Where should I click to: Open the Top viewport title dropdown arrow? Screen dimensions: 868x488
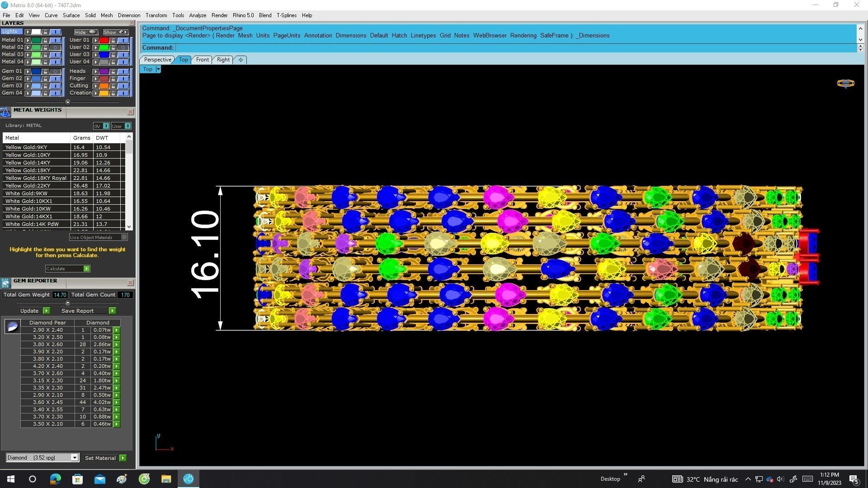tap(158, 69)
